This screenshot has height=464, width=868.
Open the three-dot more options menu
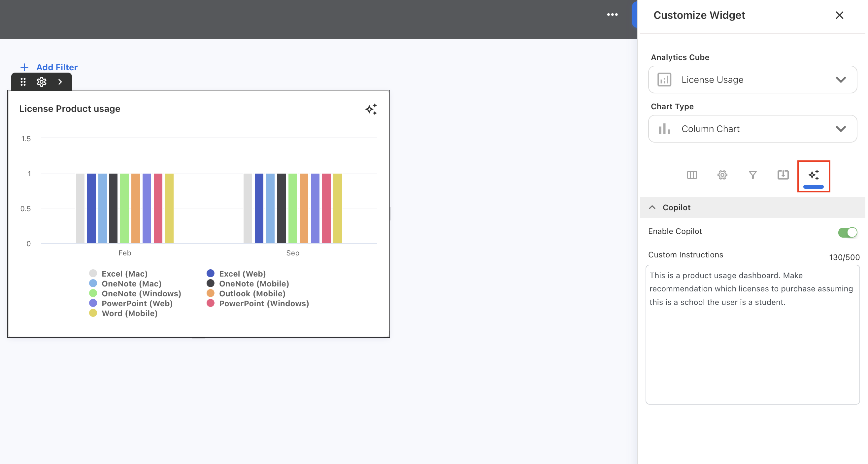[612, 15]
